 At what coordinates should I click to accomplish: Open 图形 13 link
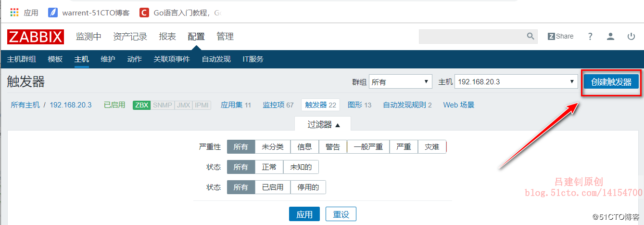tap(359, 105)
